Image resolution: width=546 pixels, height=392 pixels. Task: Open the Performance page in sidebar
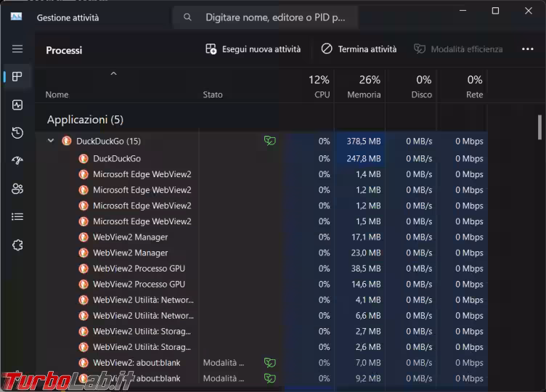17,105
